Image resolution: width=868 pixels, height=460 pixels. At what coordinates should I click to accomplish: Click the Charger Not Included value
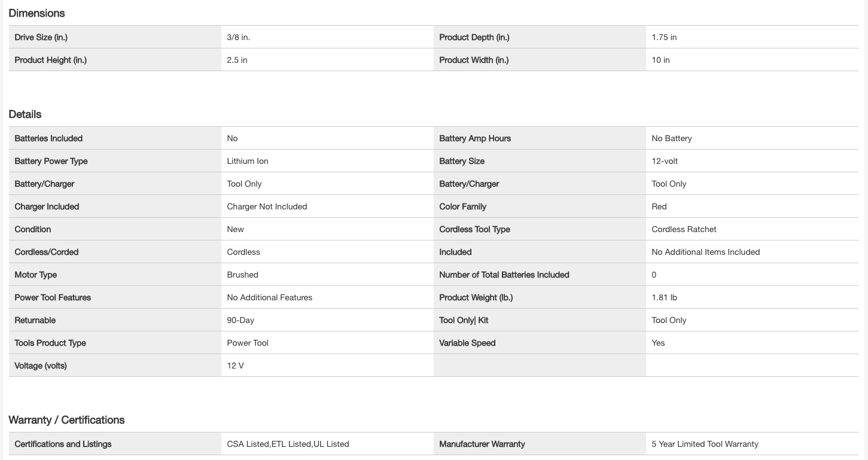tap(267, 206)
